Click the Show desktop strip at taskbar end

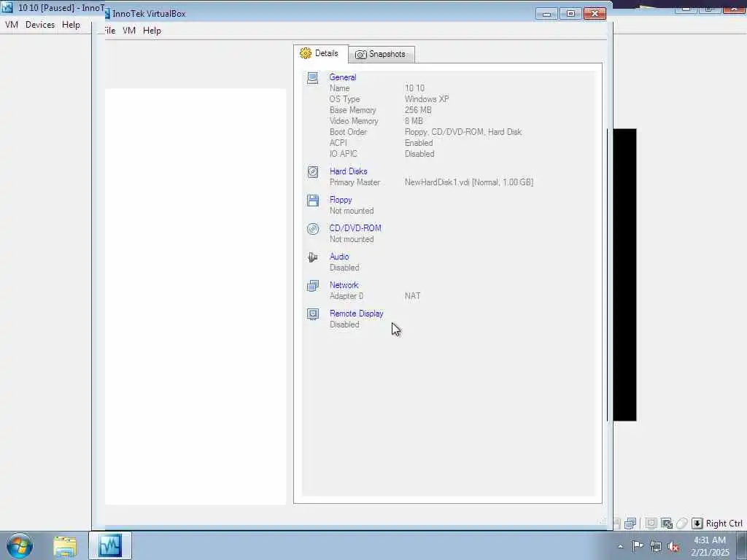[x=742, y=545]
